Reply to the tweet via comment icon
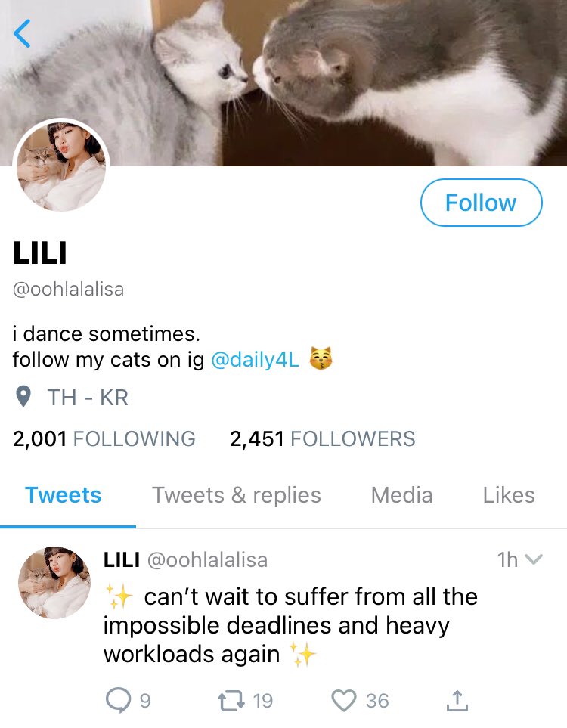 point(118,701)
